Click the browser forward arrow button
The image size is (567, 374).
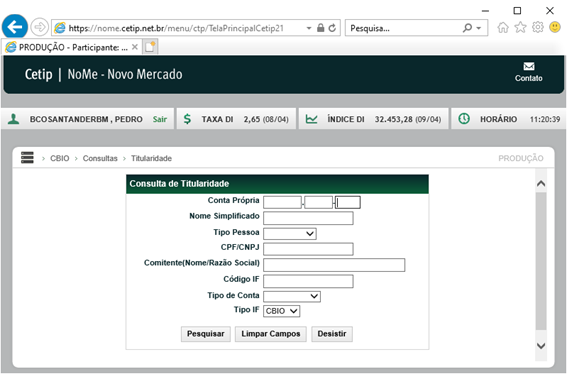point(39,27)
